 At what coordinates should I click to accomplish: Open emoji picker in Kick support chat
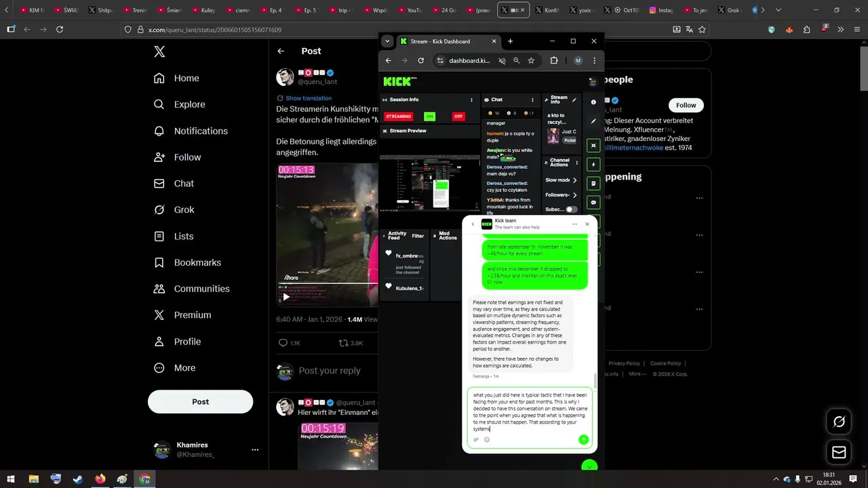[487, 440]
